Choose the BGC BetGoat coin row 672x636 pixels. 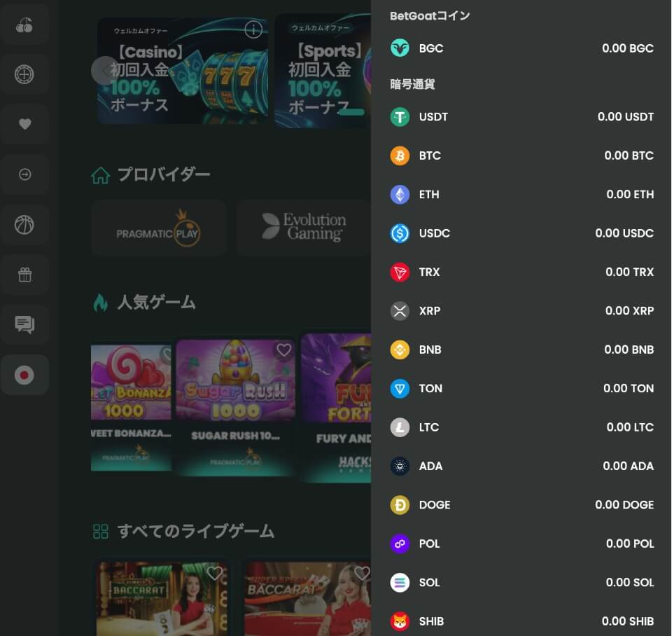[521, 48]
